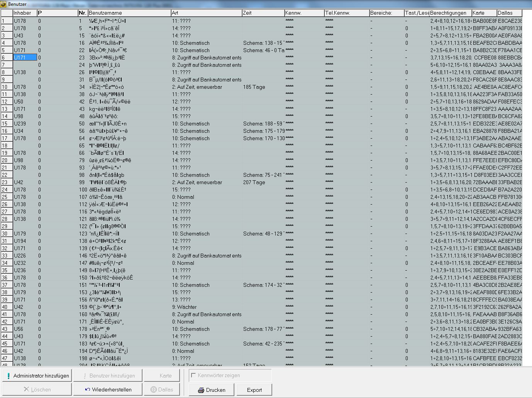
Task: Select the Karte column header
Action: click(x=484, y=13)
